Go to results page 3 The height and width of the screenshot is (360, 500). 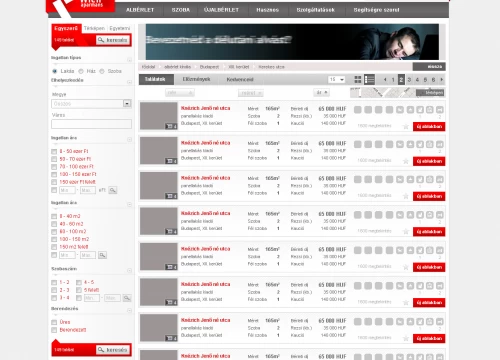pos(409,80)
